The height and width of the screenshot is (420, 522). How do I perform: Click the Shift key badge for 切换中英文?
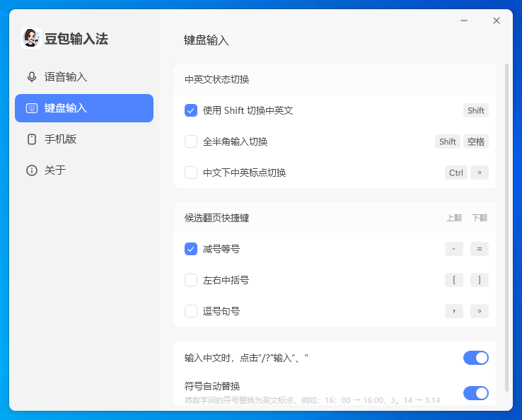tap(476, 110)
